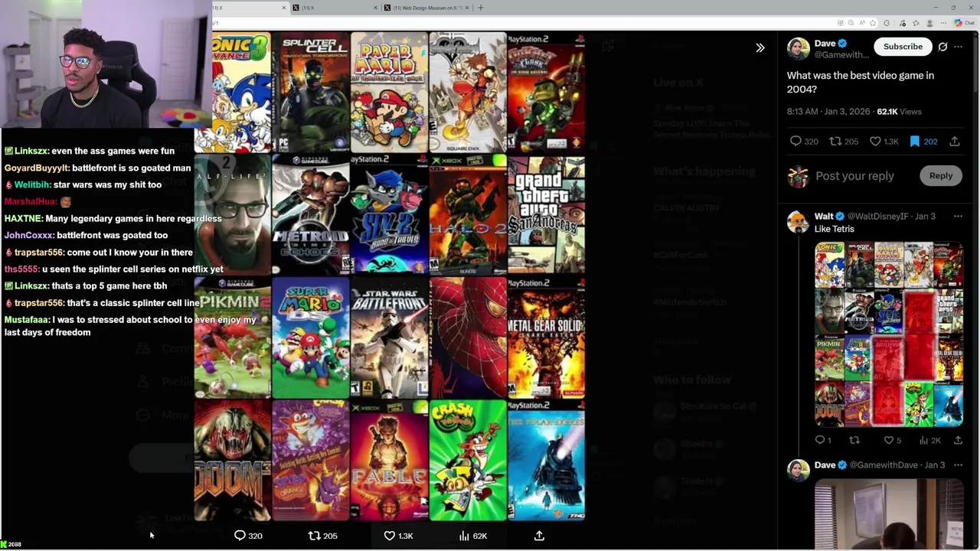
Task: Subscribe to Dave's account
Action: click(903, 47)
